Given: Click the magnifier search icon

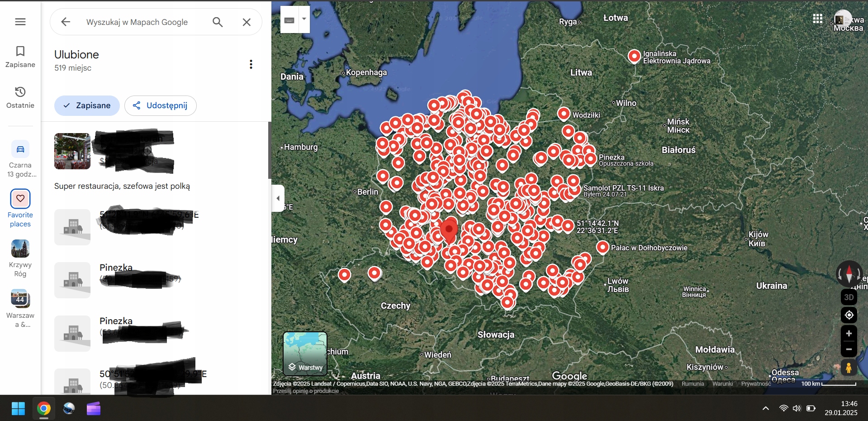Looking at the screenshot, I should (218, 22).
